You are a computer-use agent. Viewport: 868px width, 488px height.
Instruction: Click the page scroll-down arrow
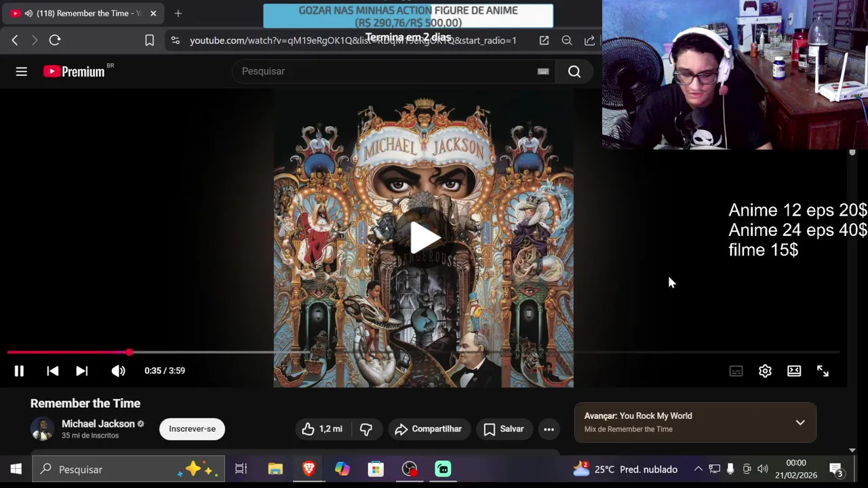[x=852, y=450]
